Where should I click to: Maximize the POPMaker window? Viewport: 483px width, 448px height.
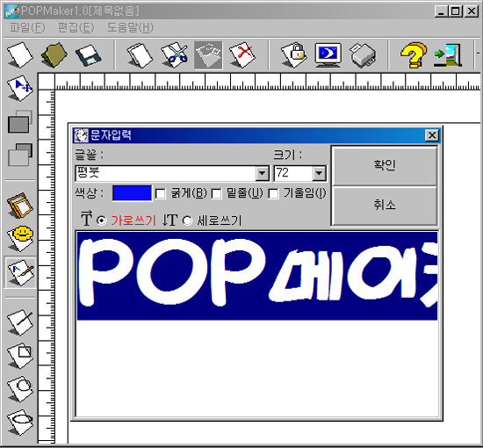click(x=455, y=11)
